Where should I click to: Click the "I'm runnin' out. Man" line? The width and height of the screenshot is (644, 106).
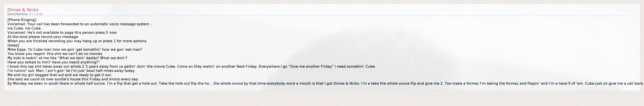71,71
